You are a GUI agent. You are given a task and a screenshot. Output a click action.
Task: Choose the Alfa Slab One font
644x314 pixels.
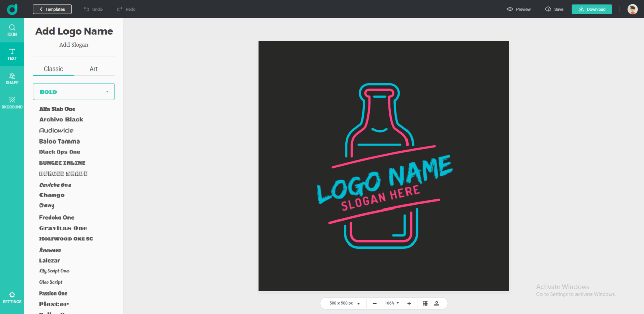pyautogui.click(x=57, y=109)
